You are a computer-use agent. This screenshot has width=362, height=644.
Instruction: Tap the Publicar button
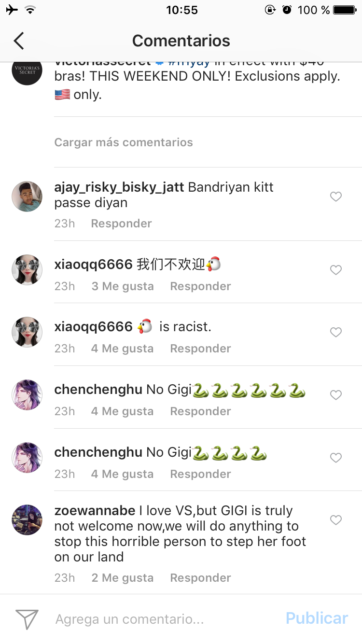(317, 618)
